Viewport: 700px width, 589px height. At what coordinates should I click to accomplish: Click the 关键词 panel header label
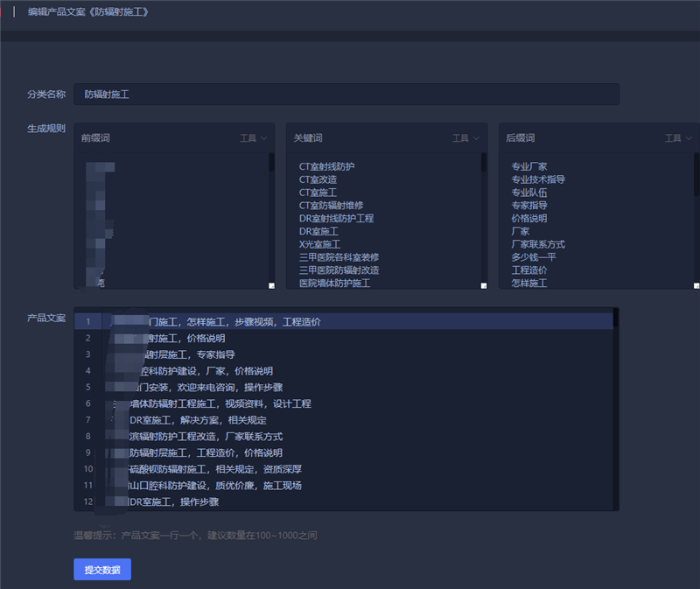click(308, 138)
